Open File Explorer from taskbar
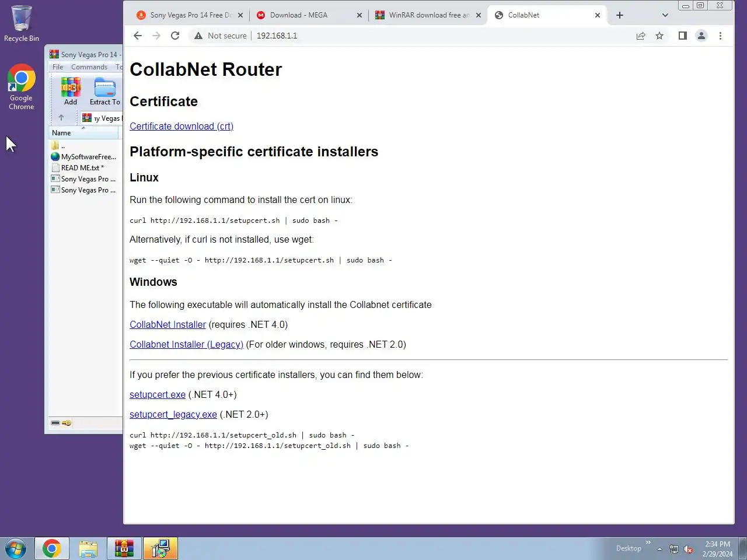This screenshot has width=747, height=560. pos(88,548)
